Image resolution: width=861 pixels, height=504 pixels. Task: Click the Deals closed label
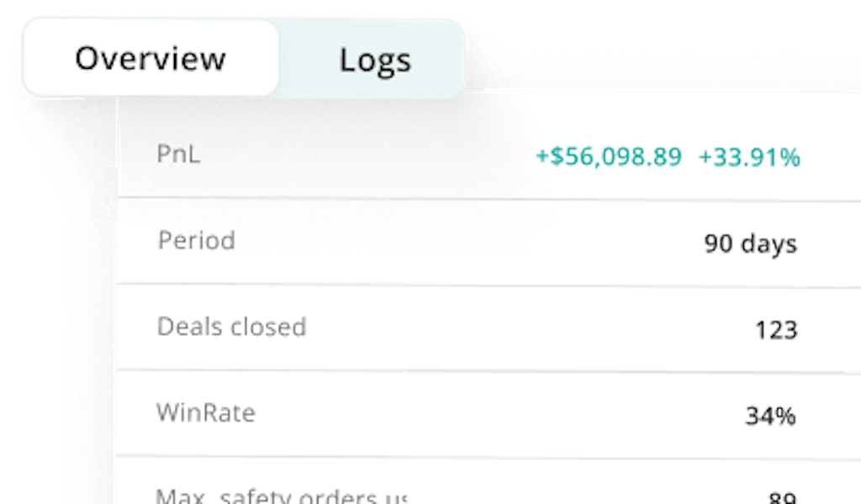[x=231, y=327]
